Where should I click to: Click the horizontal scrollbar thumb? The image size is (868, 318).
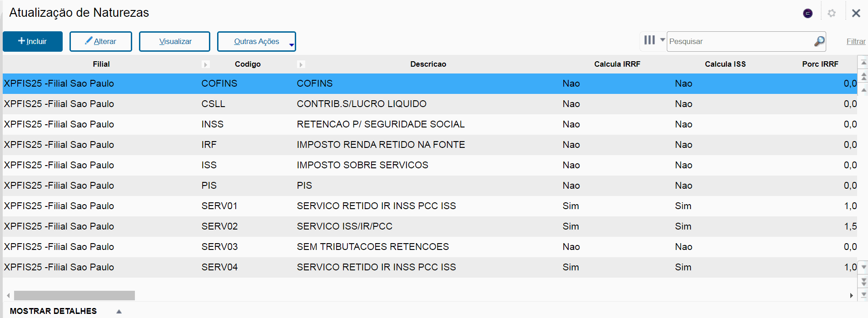pyautogui.click(x=74, y=295)
